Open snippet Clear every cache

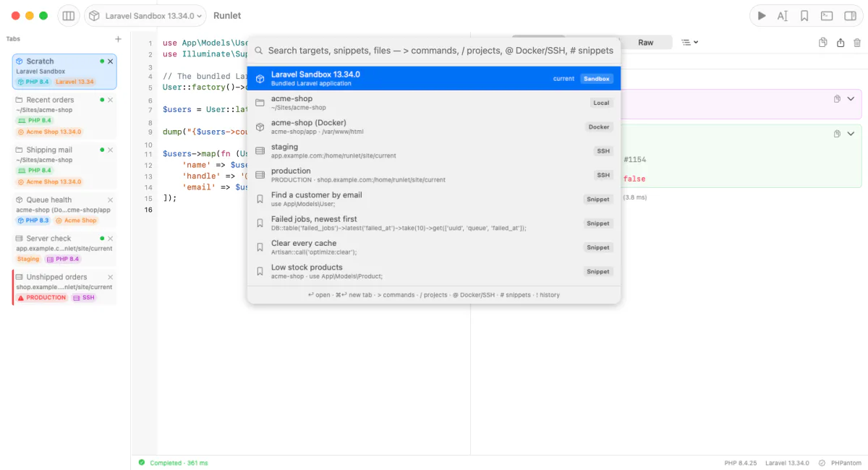pos(434,247)
